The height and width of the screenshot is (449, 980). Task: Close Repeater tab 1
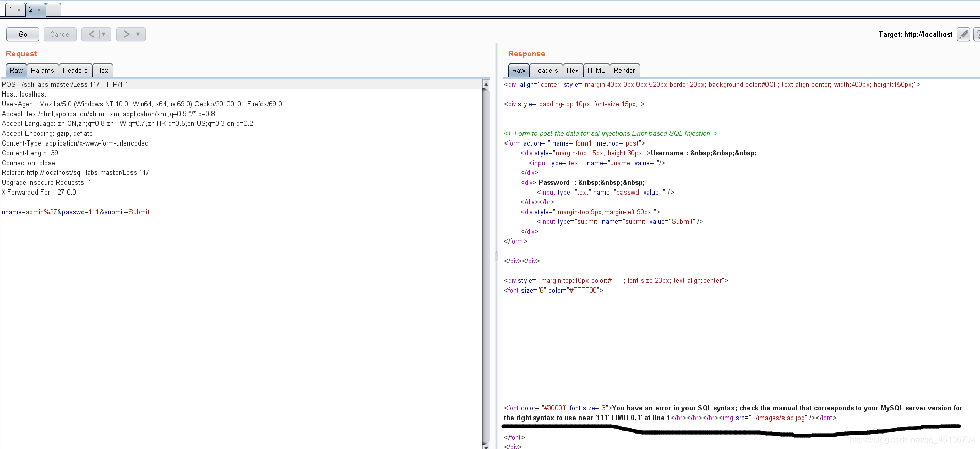[19, 10]
